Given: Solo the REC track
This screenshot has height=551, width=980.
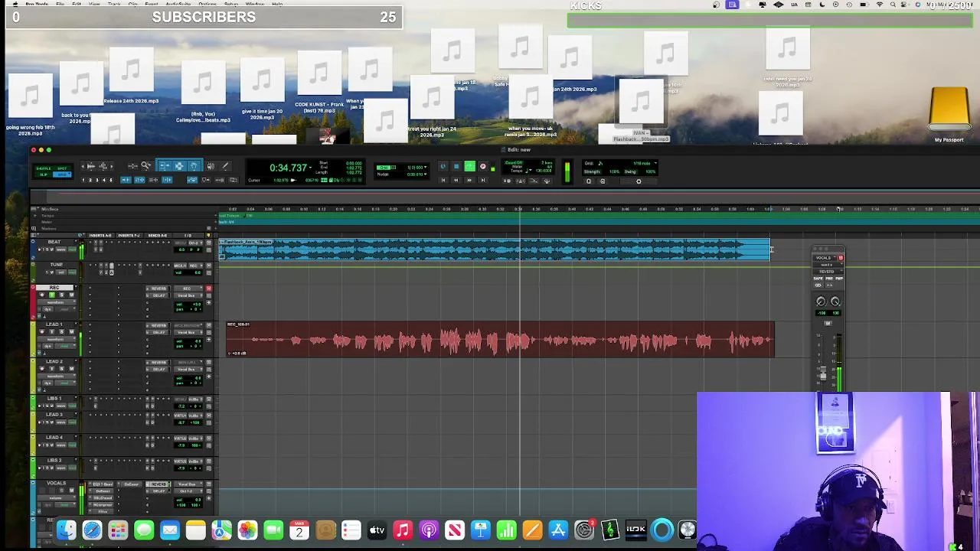Looking at the screenshot, I should (61, 295).
